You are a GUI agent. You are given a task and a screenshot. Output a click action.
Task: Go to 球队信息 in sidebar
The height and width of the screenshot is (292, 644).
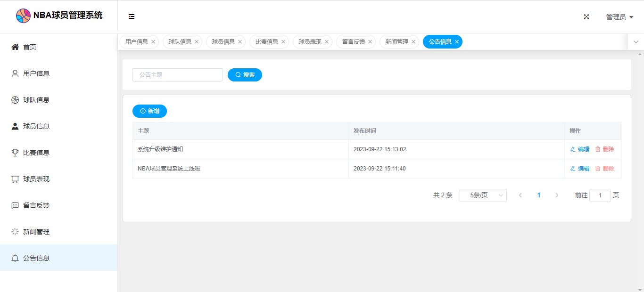click(36, 100)
